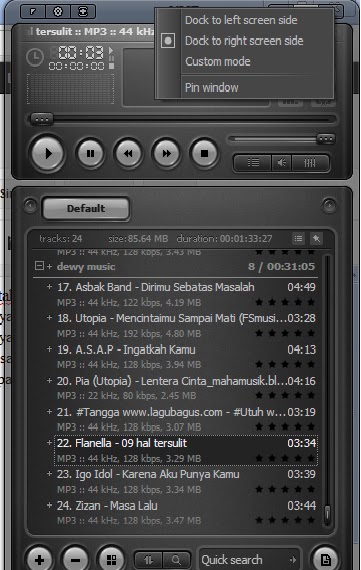This screenshot has height=570, width=361.
Task: Select track 18 Utopia - Mencintaimu Sampai Mati
Action: [x=186, y=325]
